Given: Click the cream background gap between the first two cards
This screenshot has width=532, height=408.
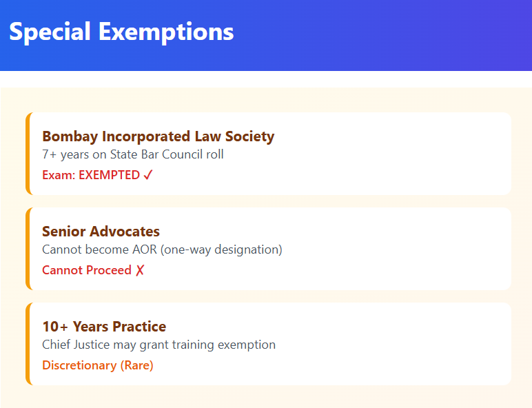Looking at the screenshot, I should pyautogui.click(x=269, y=201).
